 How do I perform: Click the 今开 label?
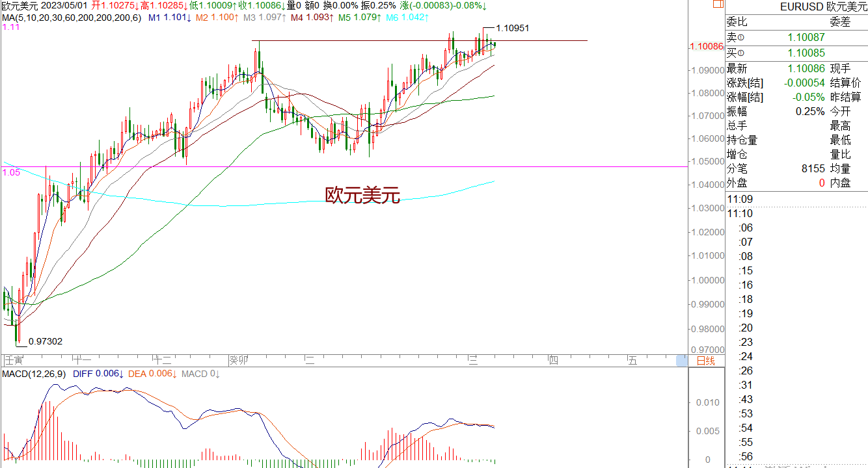coord(839,111)
